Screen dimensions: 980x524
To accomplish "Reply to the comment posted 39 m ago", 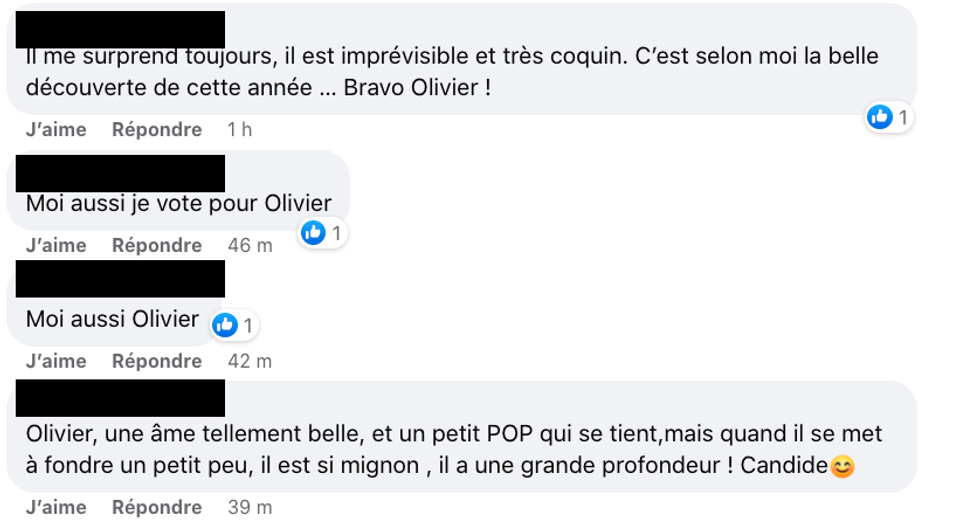I will click(157, 507).
